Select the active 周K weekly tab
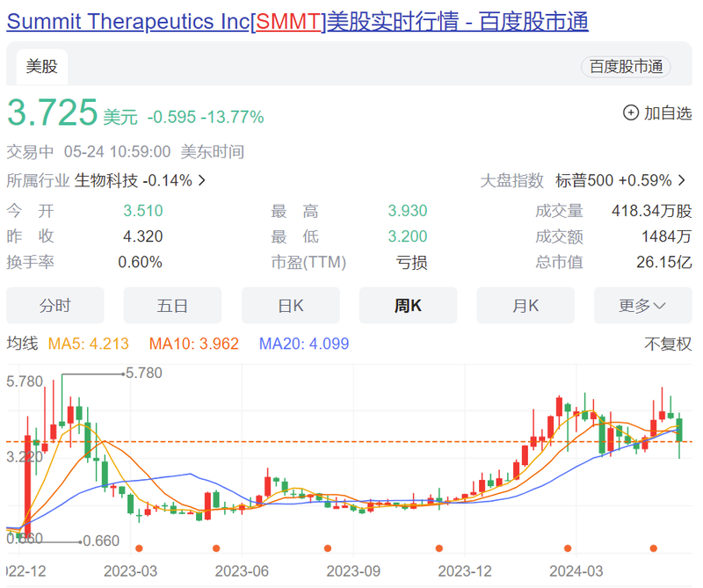 tap(408, 305)
